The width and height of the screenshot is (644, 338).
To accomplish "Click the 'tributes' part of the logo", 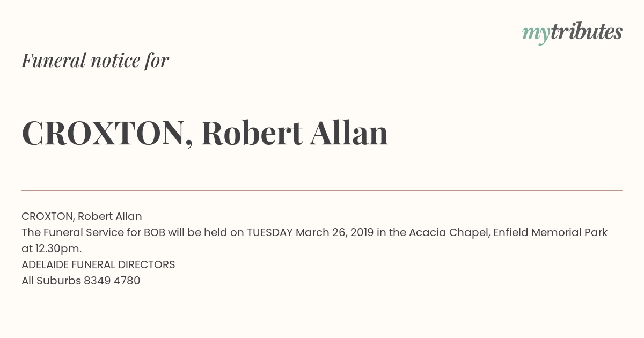I will [x=587, y=31].
